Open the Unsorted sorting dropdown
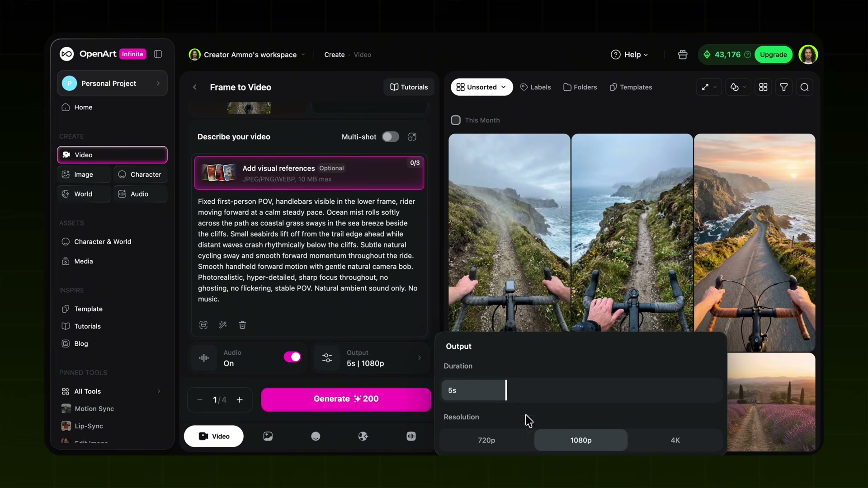The width and height of the screenshot is (868, 488). click(481, 87)
